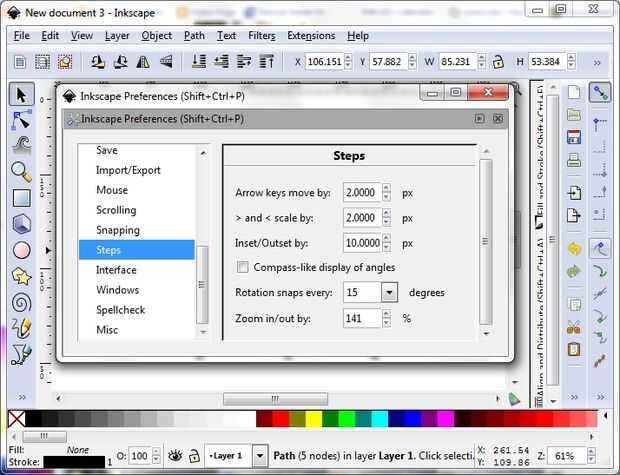The image size is (620, 475).
Task: Click the Zoom in/out by field
Action: [362, 318]
